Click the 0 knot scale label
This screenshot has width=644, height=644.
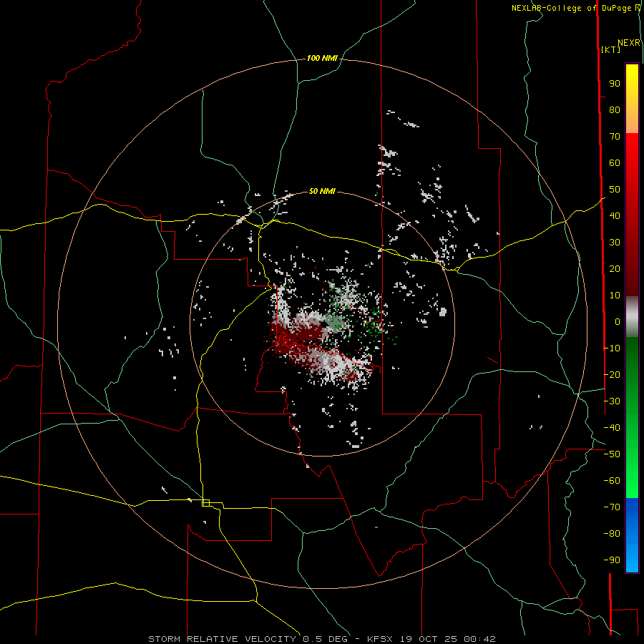coord(618,321)
